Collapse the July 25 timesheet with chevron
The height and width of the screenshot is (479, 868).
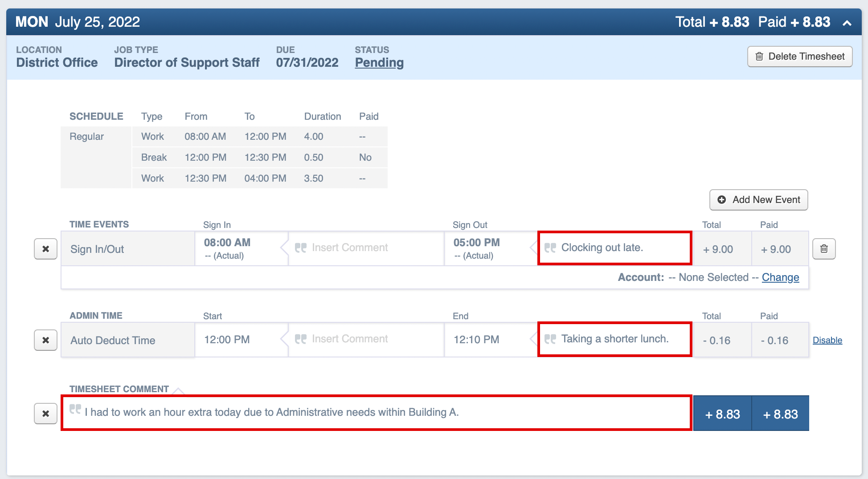(847, 23)
